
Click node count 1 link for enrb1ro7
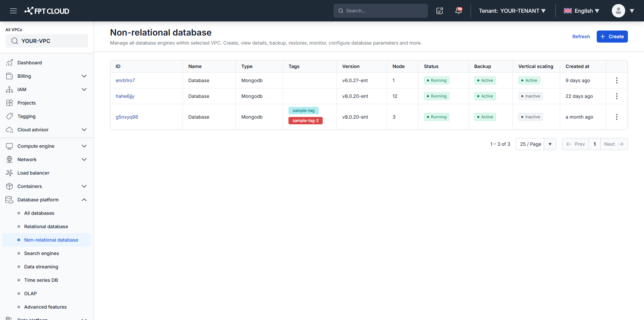click(x=394, y=80)
